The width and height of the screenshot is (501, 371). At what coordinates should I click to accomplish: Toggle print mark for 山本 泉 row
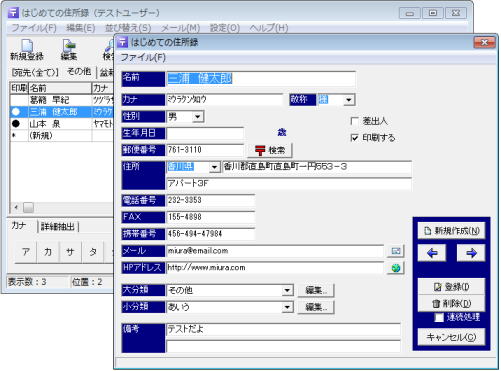tap(16, 124)
